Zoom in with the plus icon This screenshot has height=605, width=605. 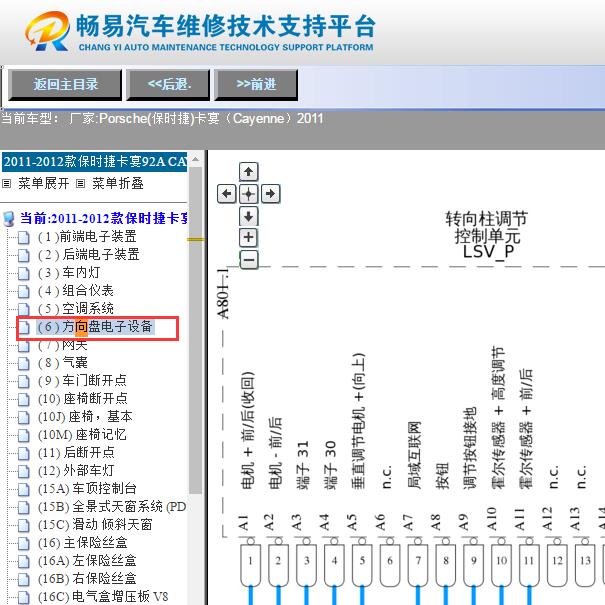(x=248, y=237)
